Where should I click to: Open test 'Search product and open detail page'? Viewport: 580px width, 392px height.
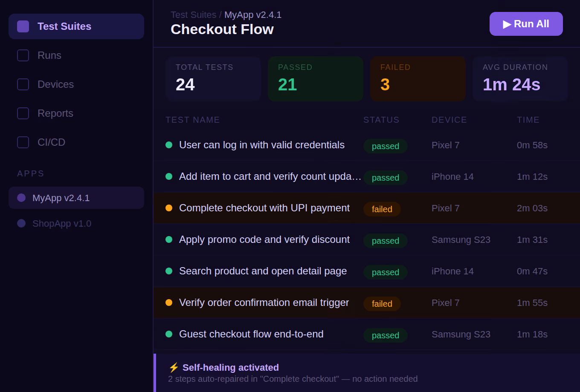pos(263,271)
